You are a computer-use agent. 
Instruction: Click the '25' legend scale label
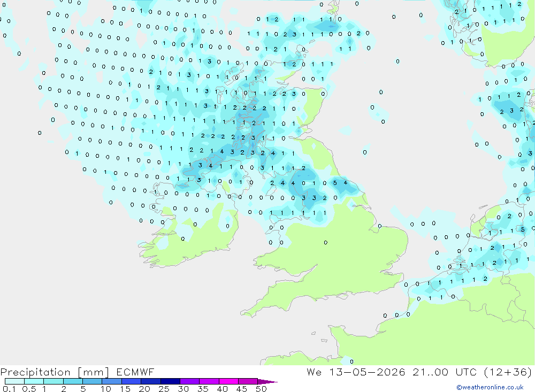pyautogui.click(x=164, y=389)
